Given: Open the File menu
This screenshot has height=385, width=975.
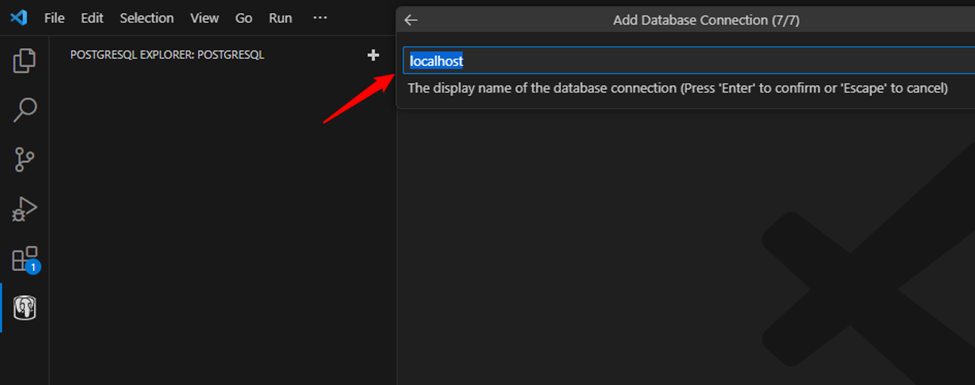Looking at the screenshot, I should [x=54, y=18].
